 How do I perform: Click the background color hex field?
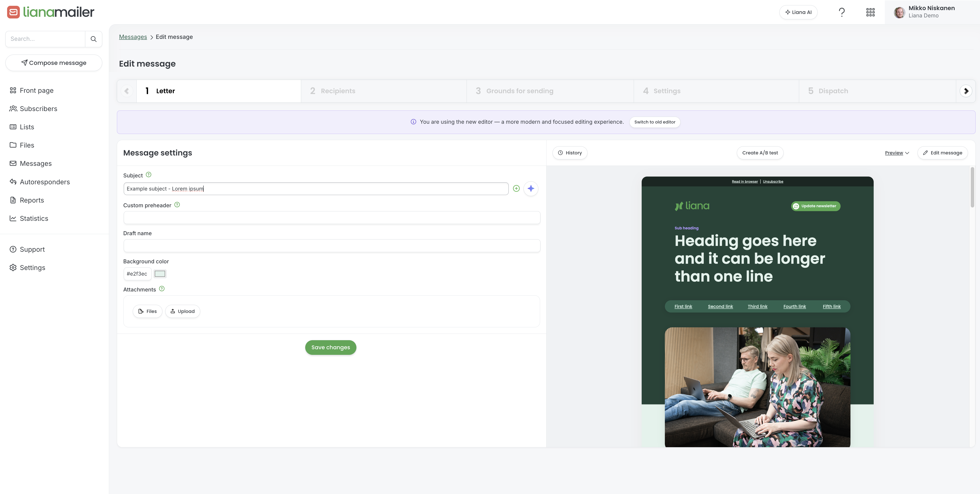(137, 273)
